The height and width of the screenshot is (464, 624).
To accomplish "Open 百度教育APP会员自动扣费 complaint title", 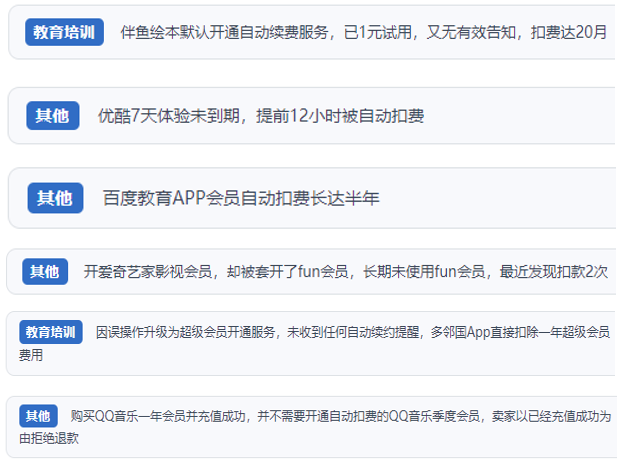I will pyautogui.click(x=241, y=198).
